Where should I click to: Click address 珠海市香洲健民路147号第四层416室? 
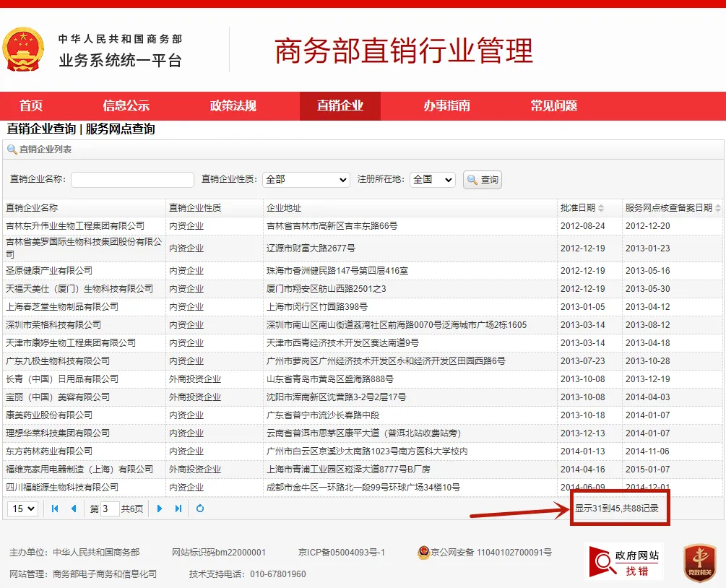pos(337,271)
